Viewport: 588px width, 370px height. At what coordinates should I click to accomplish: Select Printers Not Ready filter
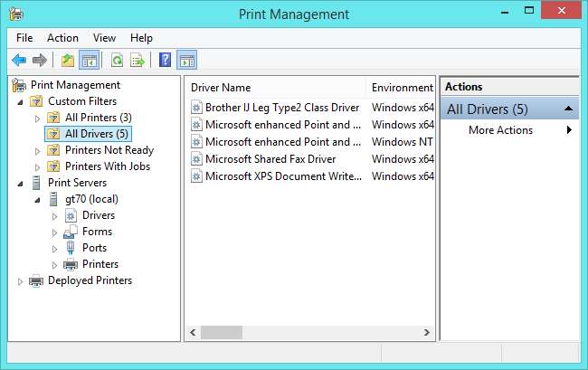click(109, 150)
